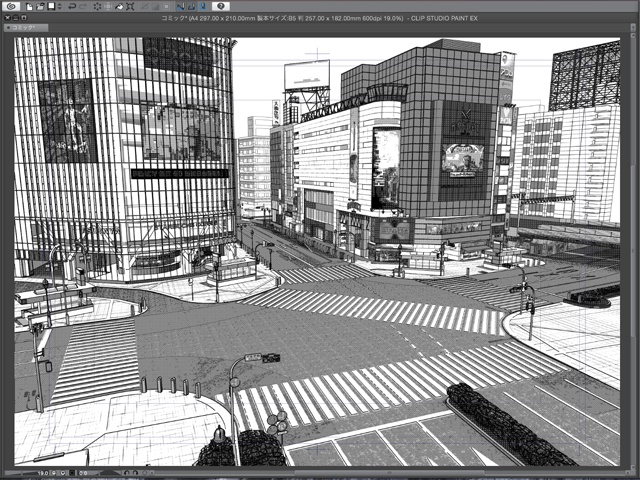
Task: Click the deselect icon in command bar
Action: click(x=144, y=6)
